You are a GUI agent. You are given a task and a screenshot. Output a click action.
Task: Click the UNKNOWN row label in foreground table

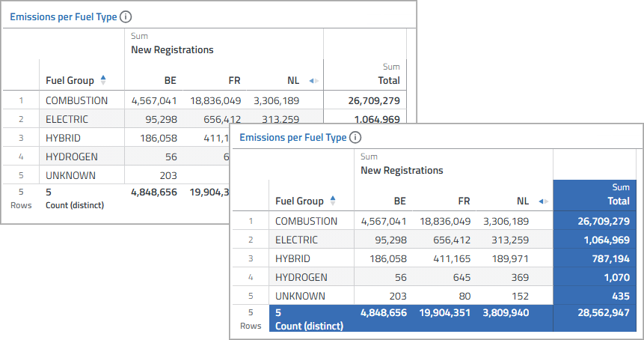point(300,296)
